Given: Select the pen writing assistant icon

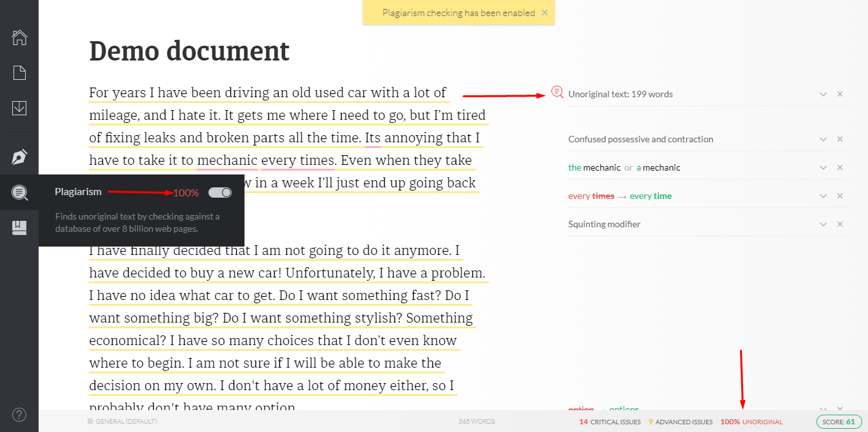Looking at the screenshot, I should [19, 157].
